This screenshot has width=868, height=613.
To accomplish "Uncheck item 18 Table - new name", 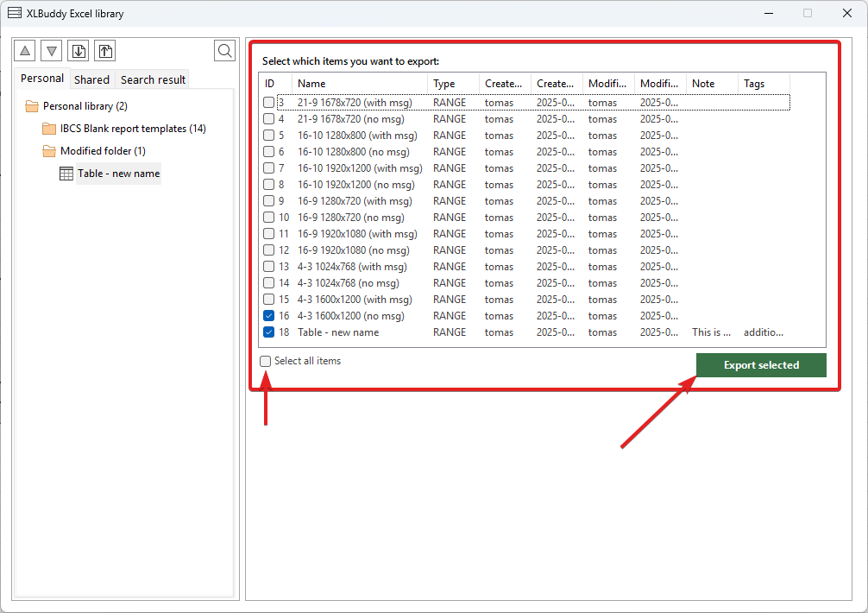I will tap(269, 332).
